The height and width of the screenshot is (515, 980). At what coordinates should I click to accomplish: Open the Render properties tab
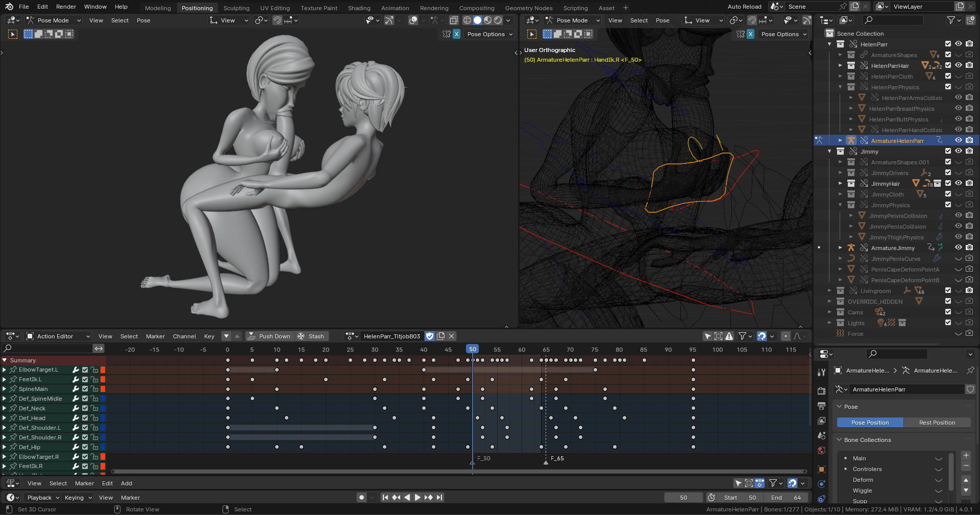point(821,391)
